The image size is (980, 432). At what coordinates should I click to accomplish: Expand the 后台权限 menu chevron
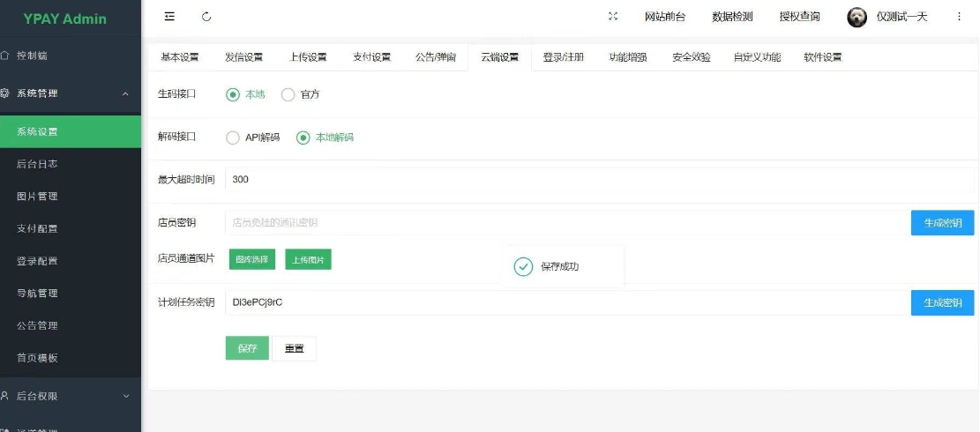coord(125,396)
